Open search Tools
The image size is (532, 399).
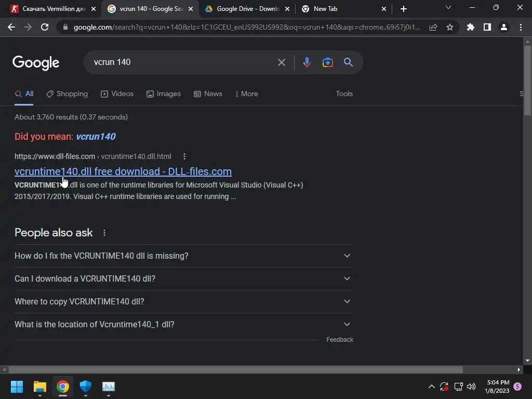click(344, 94)
